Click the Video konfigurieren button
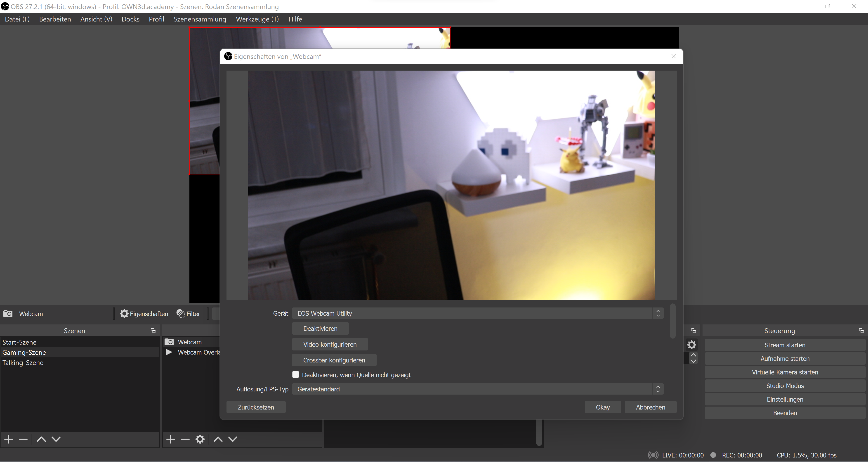This screenshot has height=462, width=868. tap(330, 344)
